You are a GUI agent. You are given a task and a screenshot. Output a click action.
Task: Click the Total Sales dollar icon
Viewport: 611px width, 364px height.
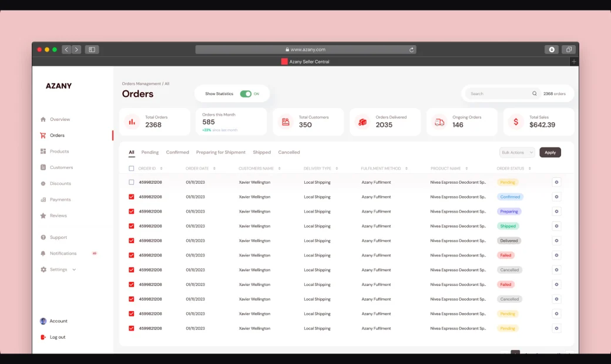tap(516, 122)
